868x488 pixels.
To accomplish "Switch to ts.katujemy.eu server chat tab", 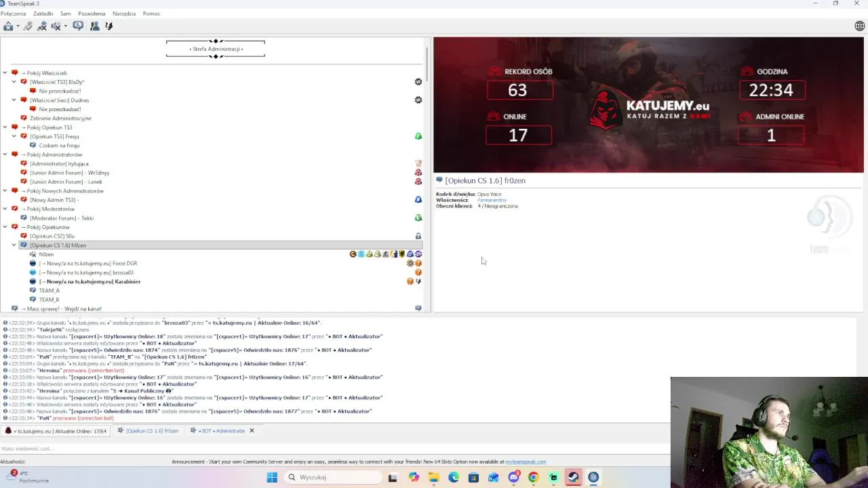I will point(56,431).
